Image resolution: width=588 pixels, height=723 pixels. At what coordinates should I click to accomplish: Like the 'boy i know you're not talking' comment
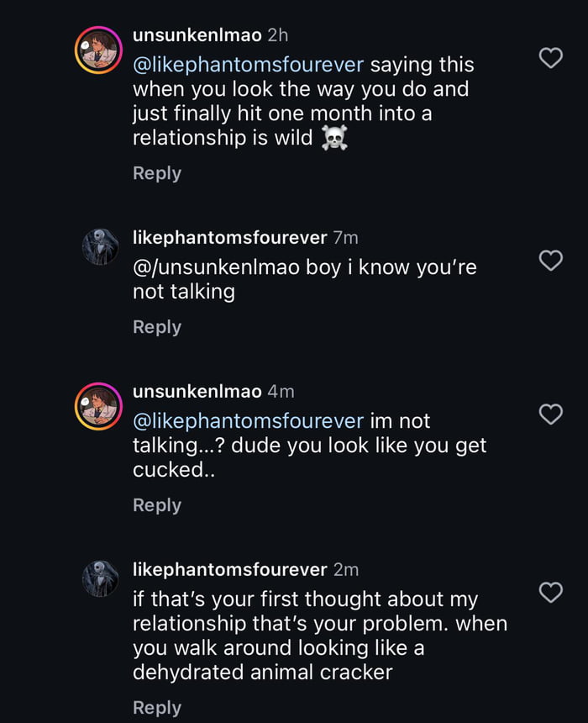coord(549,261)
